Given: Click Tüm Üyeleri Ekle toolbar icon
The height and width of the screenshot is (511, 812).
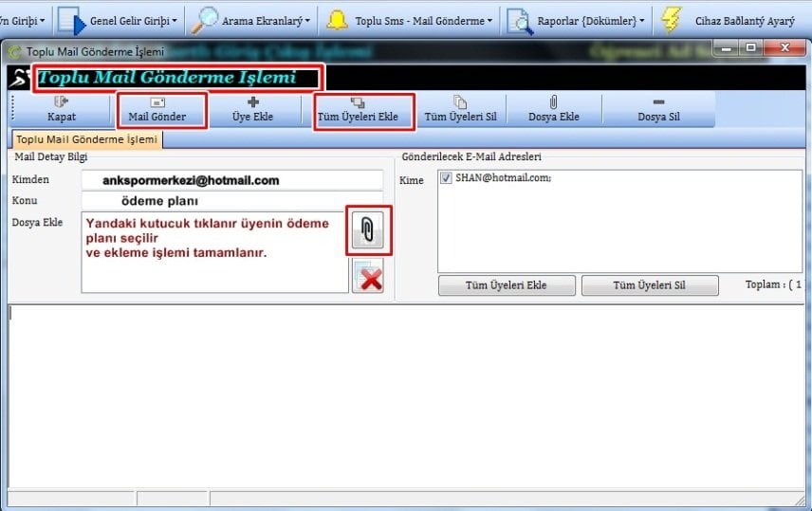Looking at the screenshot, I should [358, 102].
